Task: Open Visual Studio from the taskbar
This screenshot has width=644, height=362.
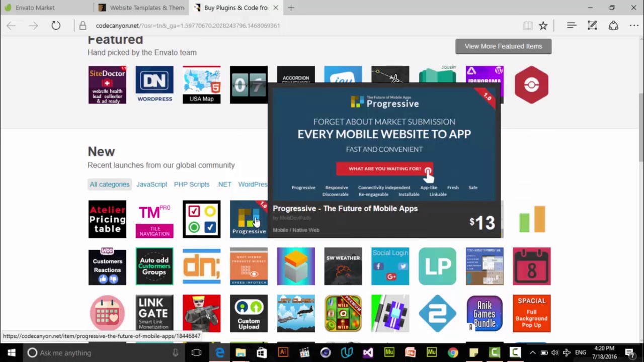Action: coord(368,353)
